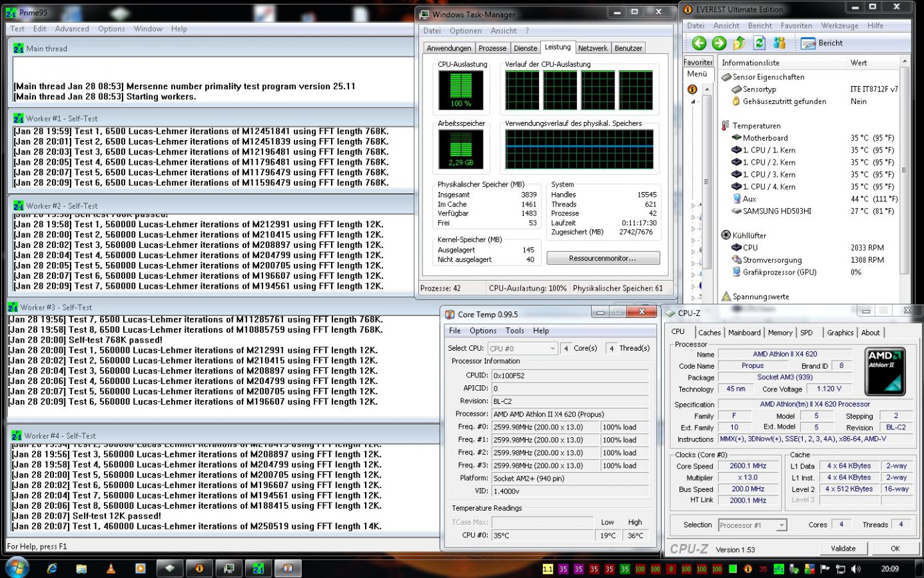Open the Processor #1 Selection dropdown in CPU-Z
Screen dimensions: 924x578
tap(753, 525)
